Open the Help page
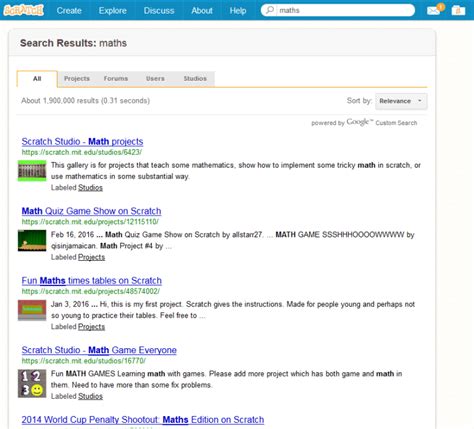The width and height of the screenshot is (474, 429). pos(238,10)
